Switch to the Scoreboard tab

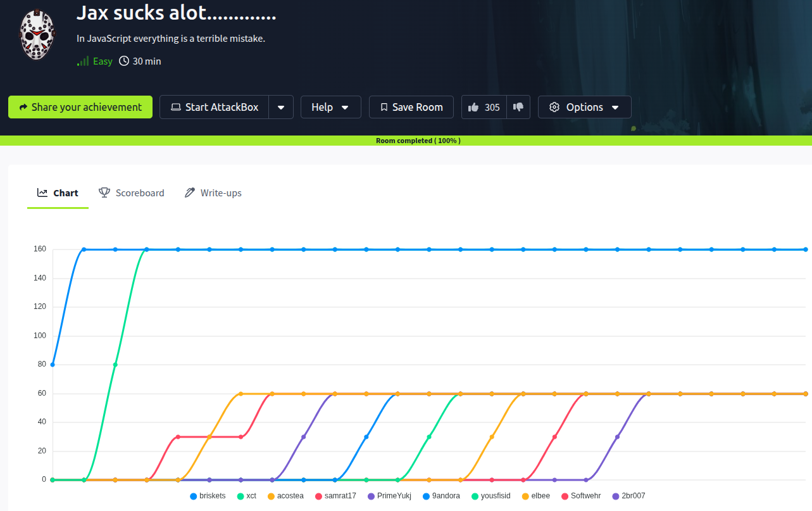pos(132,193)
